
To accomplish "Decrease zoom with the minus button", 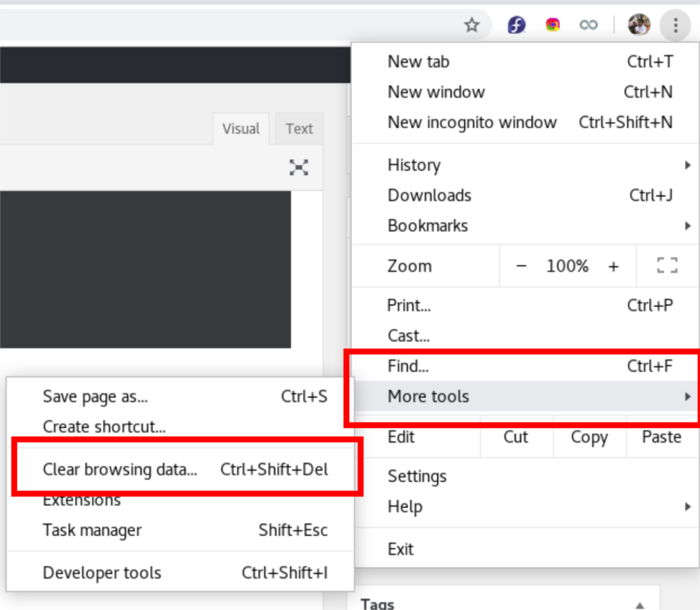I will tap(522, 266).
